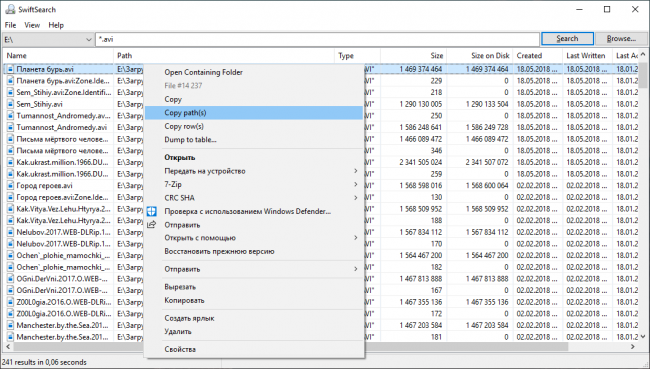Expand Открыть с помощью submenu

tap(254, 238)
